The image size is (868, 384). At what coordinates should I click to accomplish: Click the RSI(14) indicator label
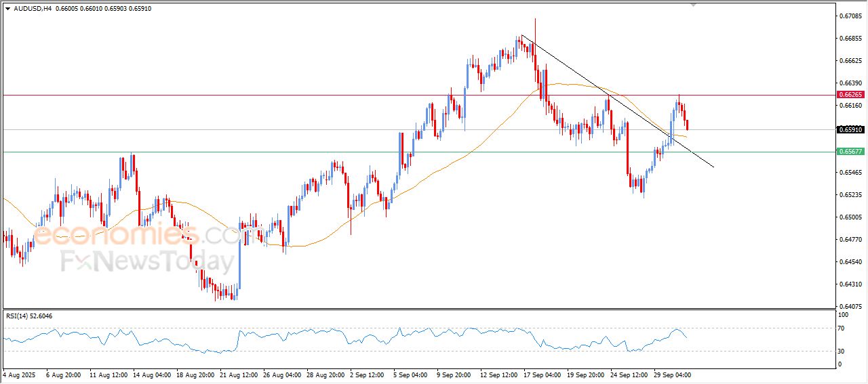tap(28, 316)
